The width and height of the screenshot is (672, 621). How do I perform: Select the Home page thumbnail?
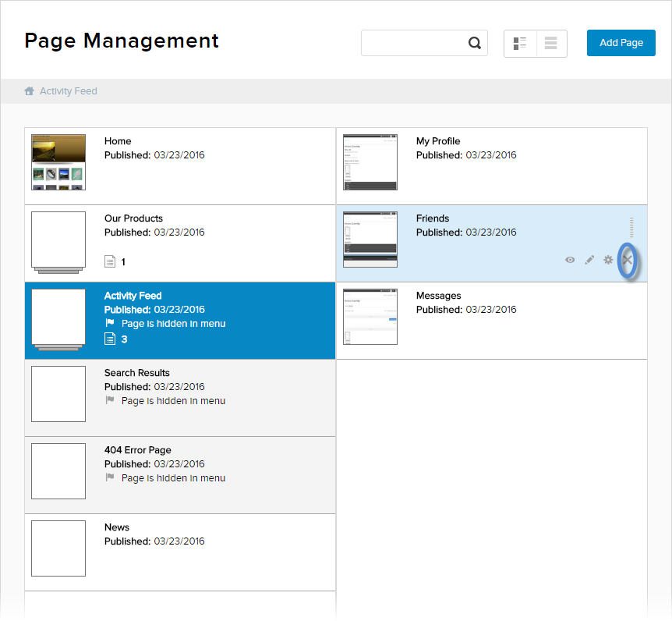pyautogui.click(x=58, y=162)
